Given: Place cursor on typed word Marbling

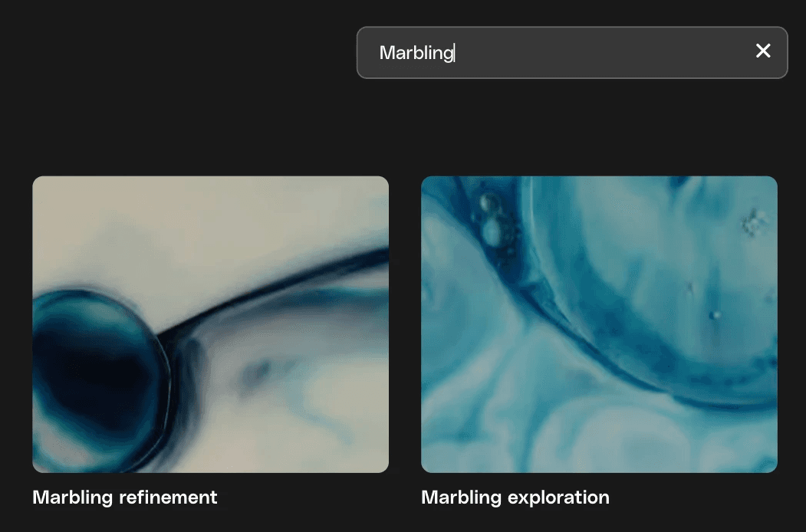Looking at the screenshot, I should [416, 52].
